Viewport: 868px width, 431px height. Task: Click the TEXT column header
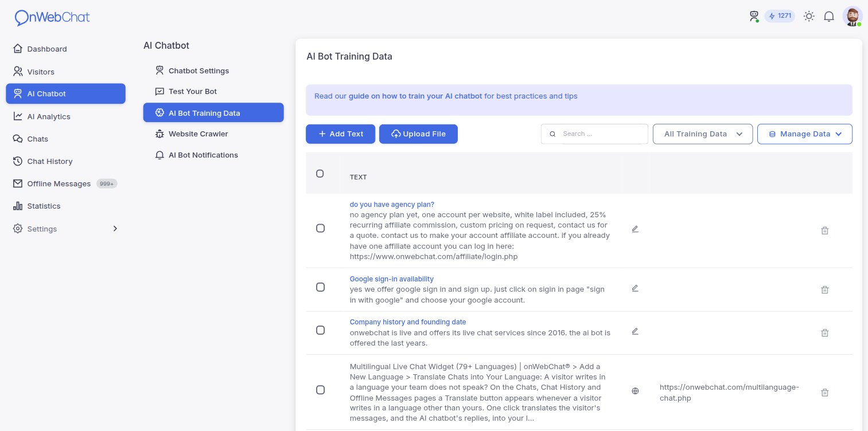[x=358, y=177]
